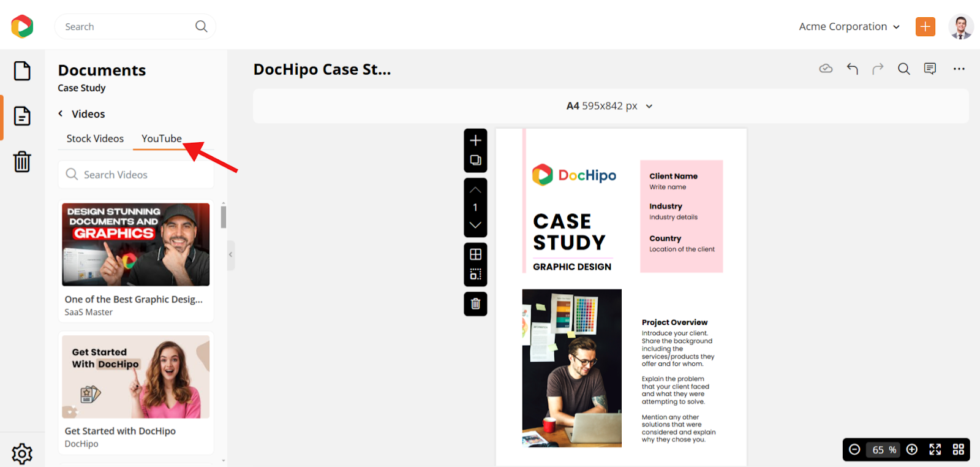Click the 'SaaS Master' channel name
The image size is (980, 467).
coord(89,312)
